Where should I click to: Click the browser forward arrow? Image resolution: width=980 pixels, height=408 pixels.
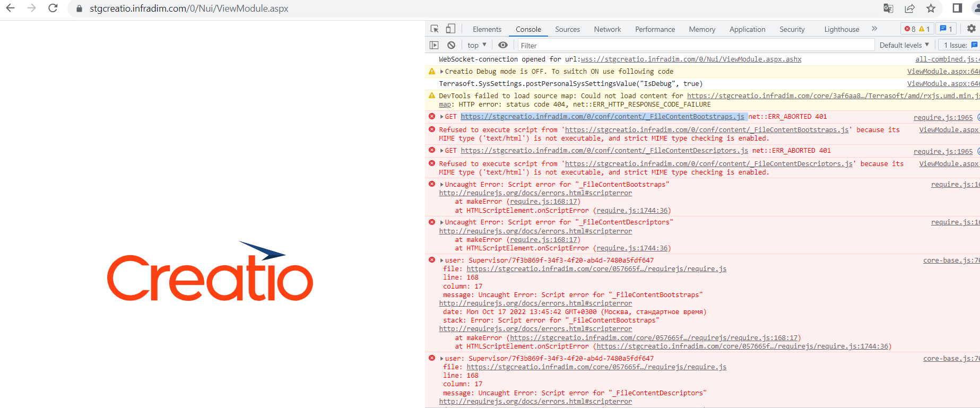32,8
